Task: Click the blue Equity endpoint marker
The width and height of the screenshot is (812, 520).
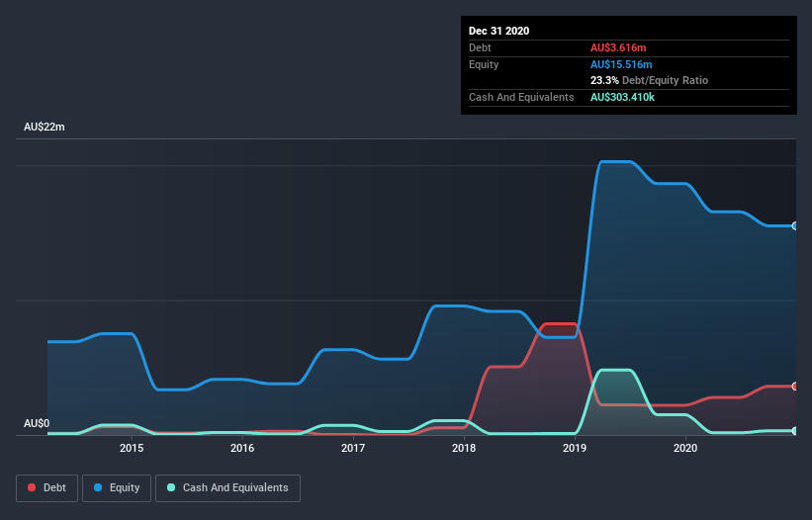Action: point(795,226)
